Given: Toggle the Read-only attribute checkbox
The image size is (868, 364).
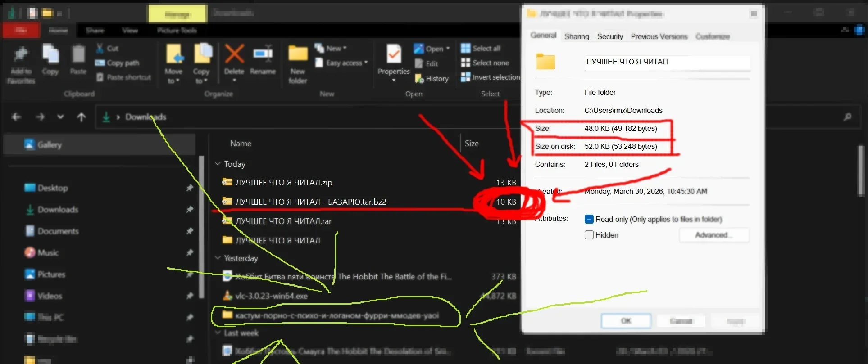Looking at the screenshot, I should point(589,219).
